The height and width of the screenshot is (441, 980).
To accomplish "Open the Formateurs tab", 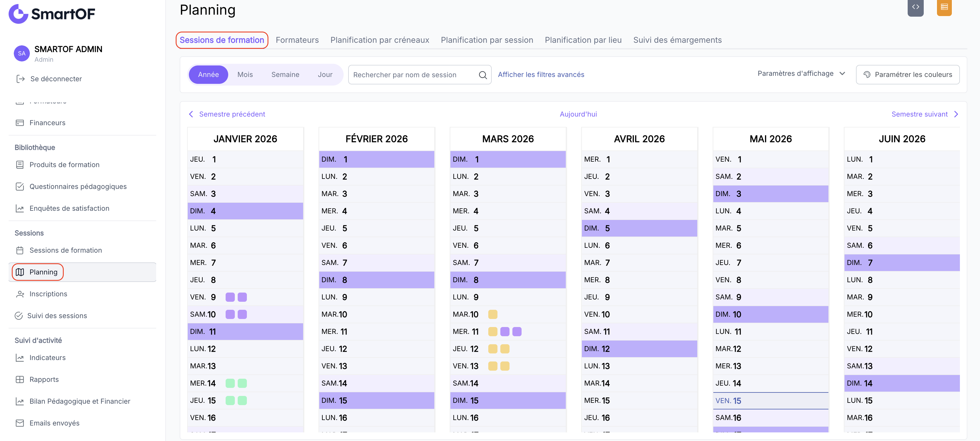I will (x=297, y=40).
